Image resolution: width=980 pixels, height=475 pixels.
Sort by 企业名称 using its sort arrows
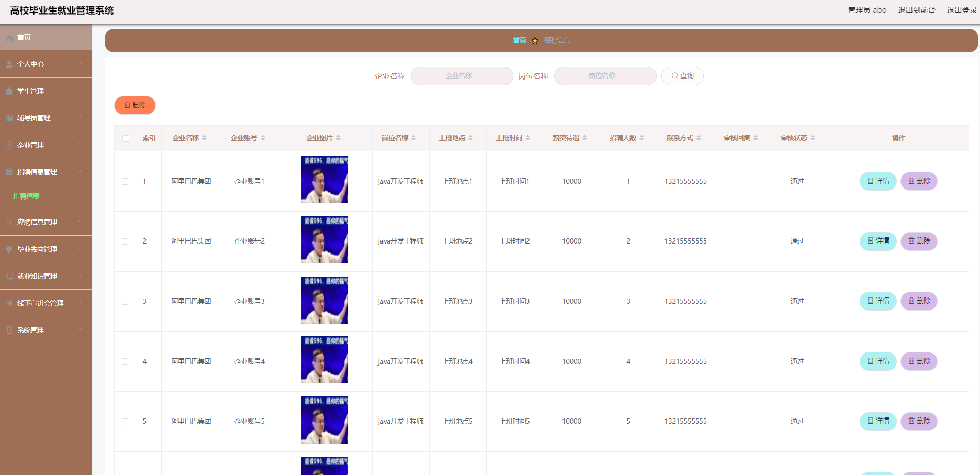pyautogui.click(x=205, y=138)
